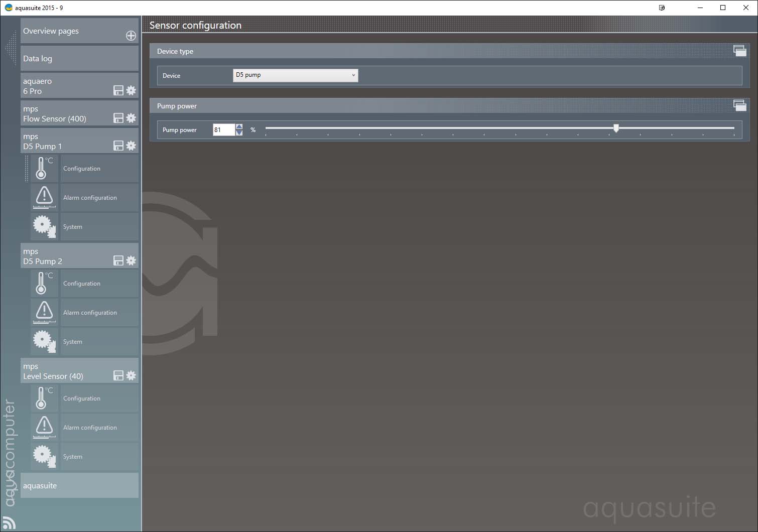758x532 pixels.
Task: Click alarm warning icon under D5 Pump 2
Action: (x=44, y=313)
